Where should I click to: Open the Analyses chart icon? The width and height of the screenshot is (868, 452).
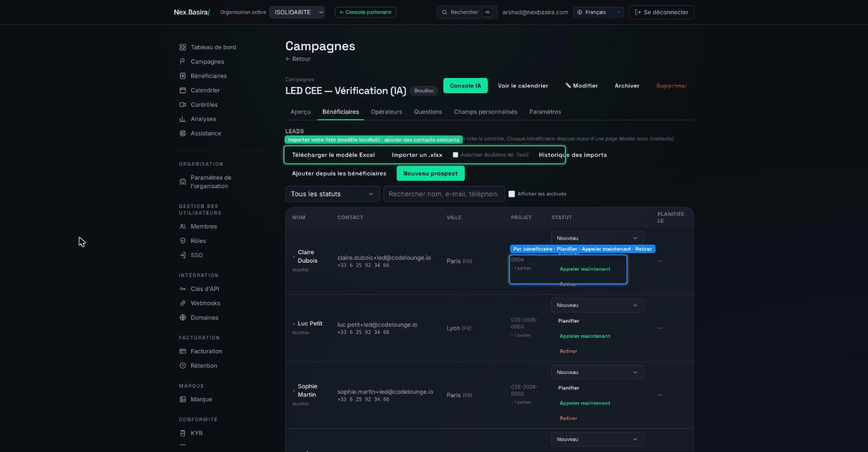tap(183, 119)
